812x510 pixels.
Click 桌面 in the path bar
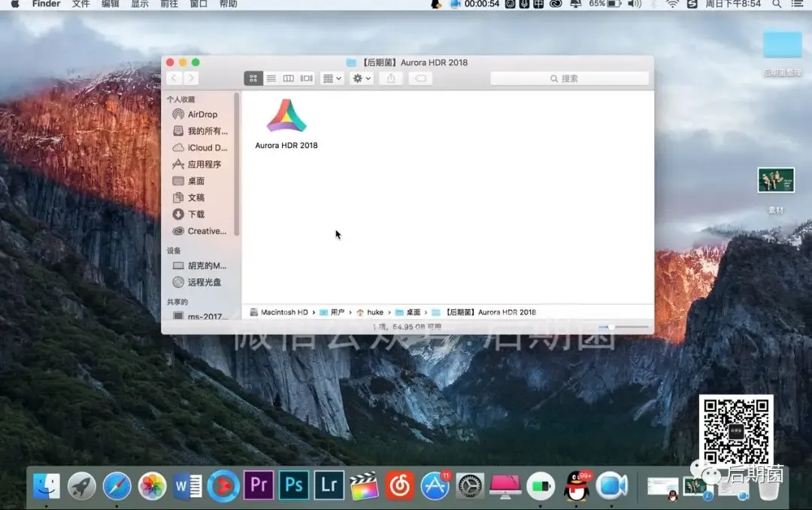pyautogui.click(x=408, y=312)
